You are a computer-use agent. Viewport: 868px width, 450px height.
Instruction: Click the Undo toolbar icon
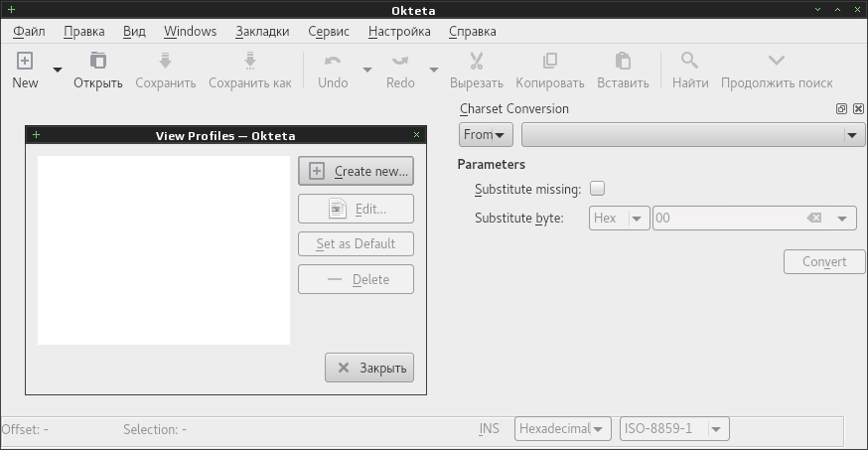tap(333, 61)
